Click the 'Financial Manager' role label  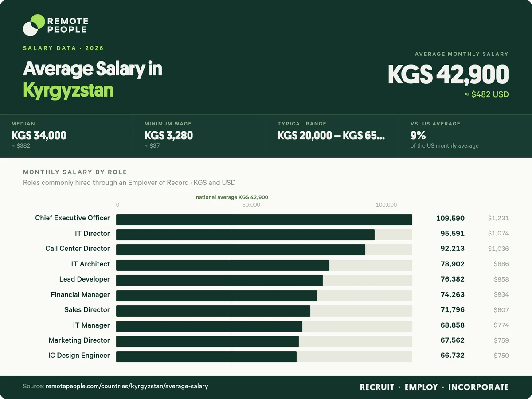pyautogui.click(x=80, y=294)
